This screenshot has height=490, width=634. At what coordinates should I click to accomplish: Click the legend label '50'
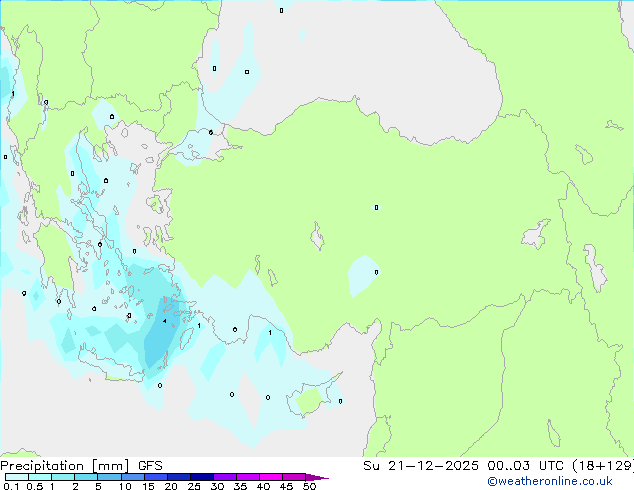[310, 486]
